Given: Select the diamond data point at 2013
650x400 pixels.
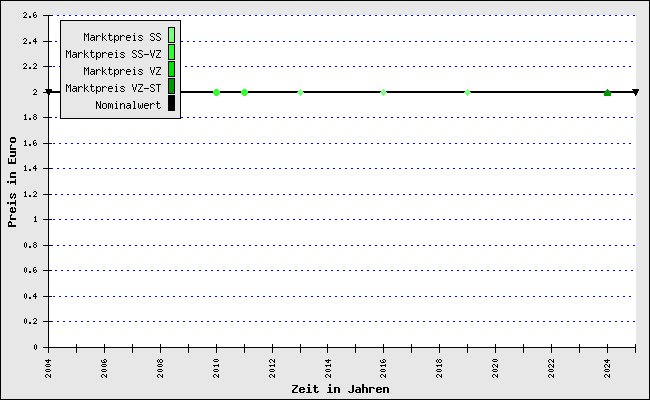Looking at the screenshot, I should (301, 92).
